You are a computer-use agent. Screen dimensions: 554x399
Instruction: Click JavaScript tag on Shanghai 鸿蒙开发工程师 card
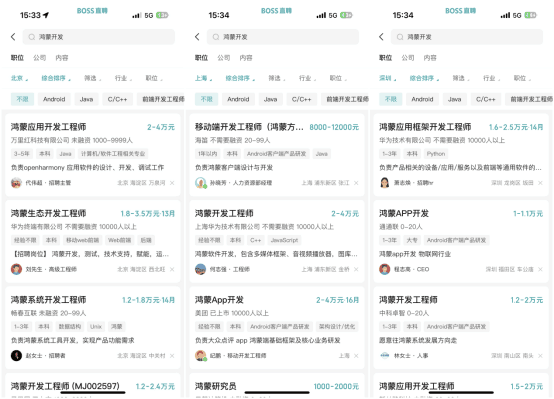(x=284, y=240)
